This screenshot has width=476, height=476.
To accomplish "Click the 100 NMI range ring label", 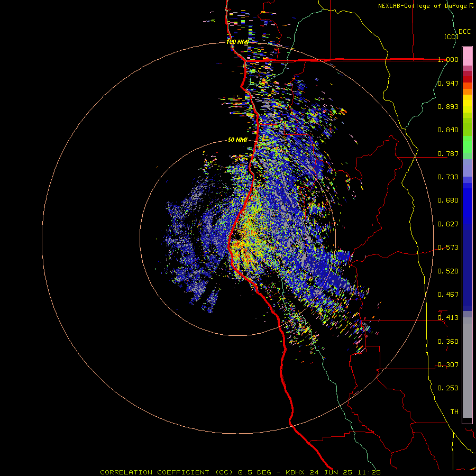I will click(237, 42).
